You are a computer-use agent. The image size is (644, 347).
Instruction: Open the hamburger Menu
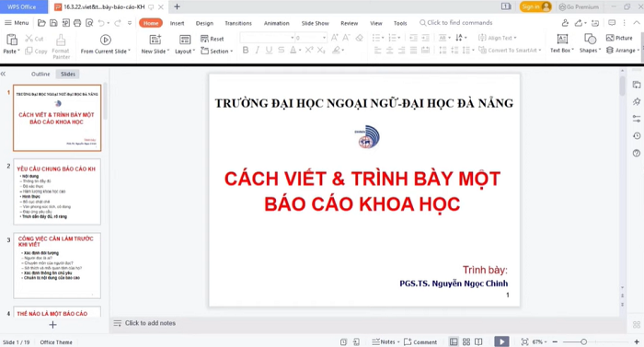pyautogui.click(x=17, y=23)
